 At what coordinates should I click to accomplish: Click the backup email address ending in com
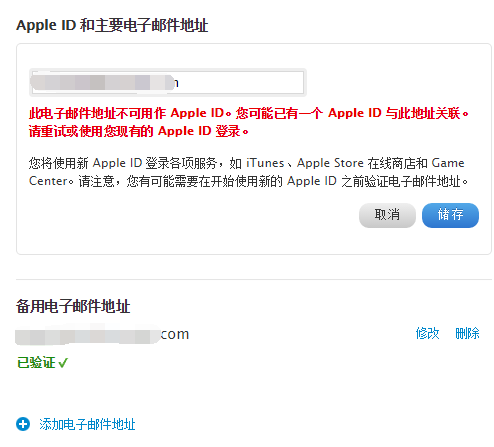point(102,334)
